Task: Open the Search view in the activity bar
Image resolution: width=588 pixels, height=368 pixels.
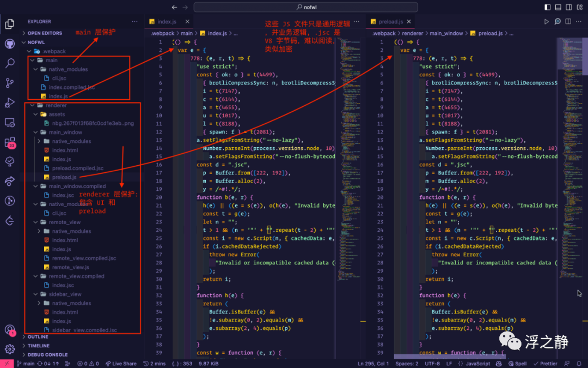Action: point(10,63)
